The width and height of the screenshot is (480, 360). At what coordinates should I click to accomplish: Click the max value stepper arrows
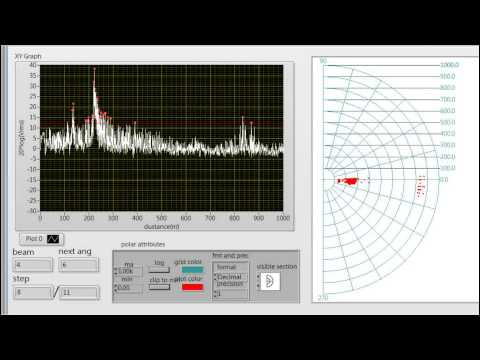[x=116, y=272]
